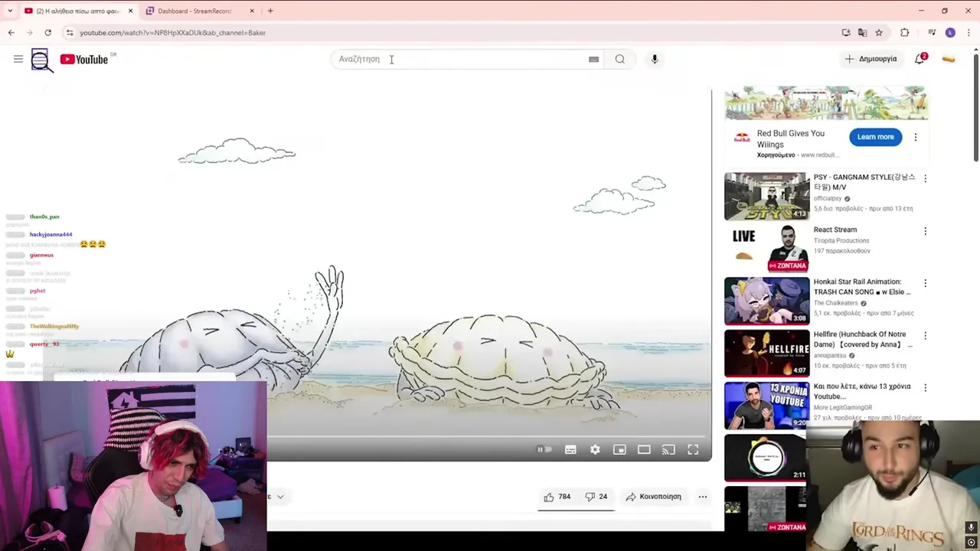Toggle the autoplay switch in the player
The image size is (980, 551).
click(544, 450)
